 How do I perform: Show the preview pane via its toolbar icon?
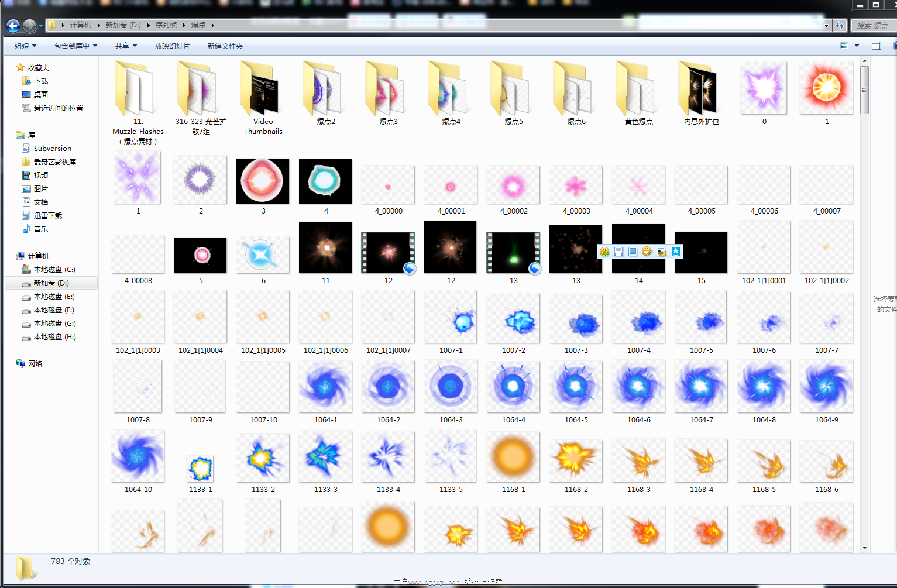point(877,46)
